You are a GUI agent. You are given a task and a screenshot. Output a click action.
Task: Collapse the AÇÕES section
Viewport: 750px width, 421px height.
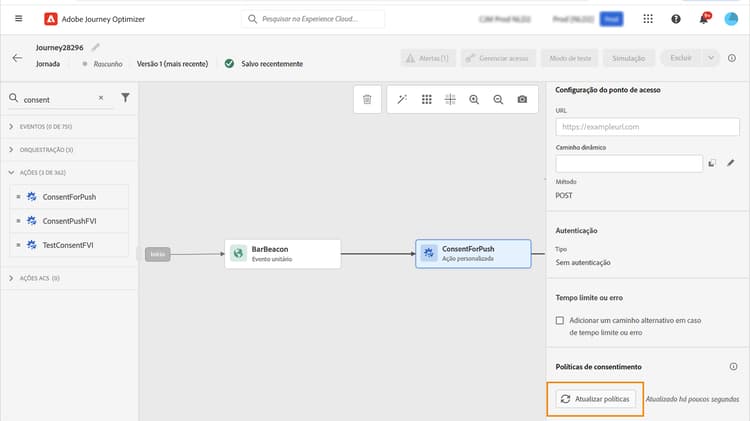[x=11, y=172]
